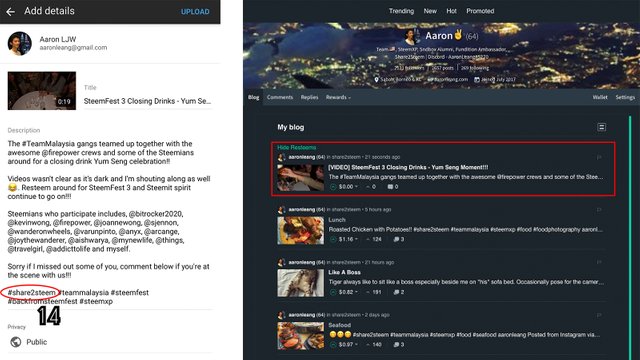Upvote the Seafood post
The width and height of the screenshot is (640, 360).
333,344
